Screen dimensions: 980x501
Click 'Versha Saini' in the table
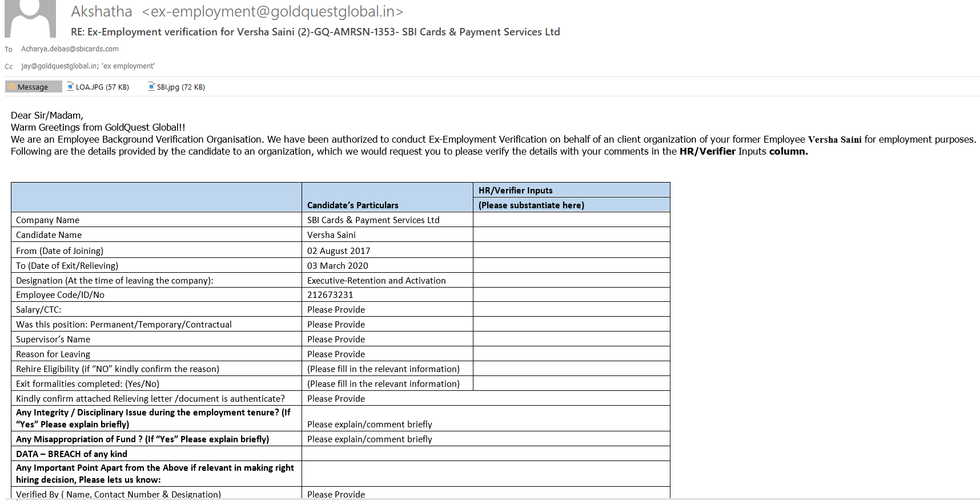[331, 235]
